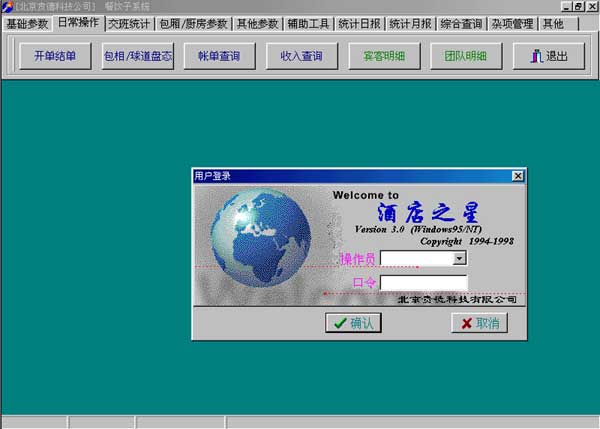600x429 pixels.
Task: Go to the 其他参数 tab
Action: coord(257,24)
